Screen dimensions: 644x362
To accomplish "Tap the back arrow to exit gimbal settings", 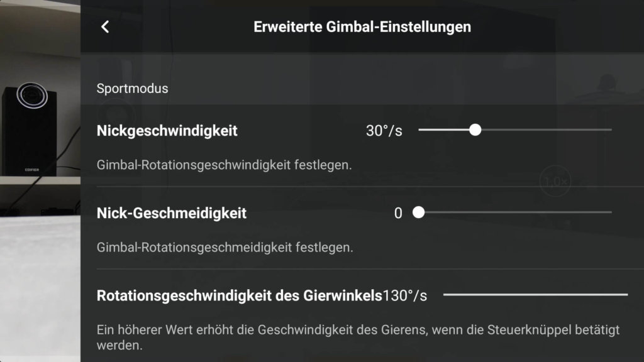I will [x=105, y=26].
